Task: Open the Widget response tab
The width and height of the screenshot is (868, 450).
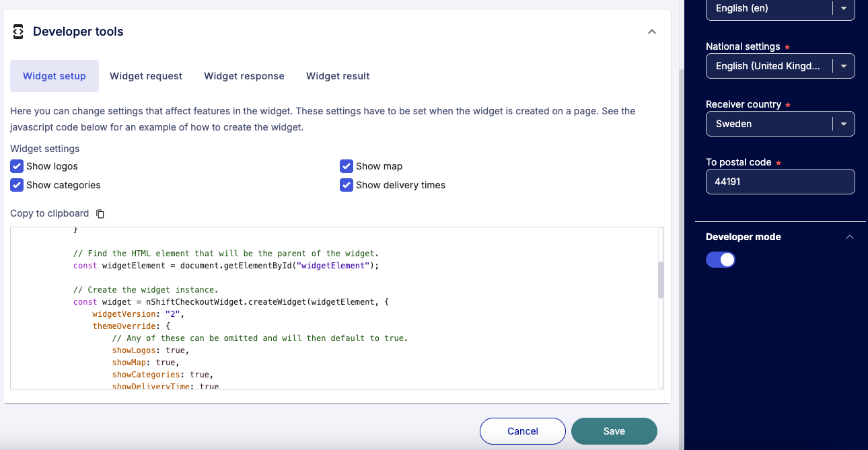Action: pos(244,76)
